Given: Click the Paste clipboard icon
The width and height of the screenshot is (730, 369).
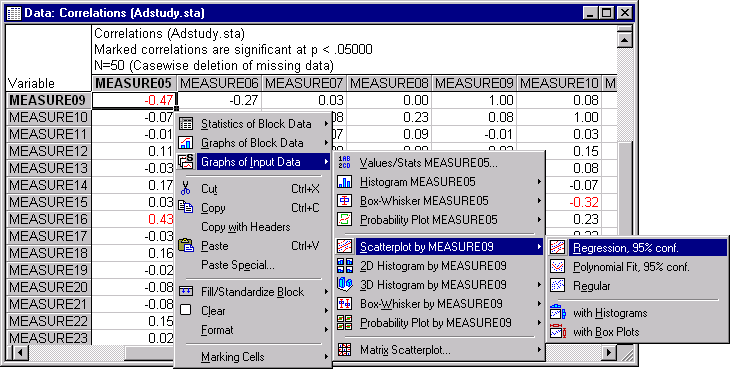Looking at the screenshot, I should [x=186, y=246].
